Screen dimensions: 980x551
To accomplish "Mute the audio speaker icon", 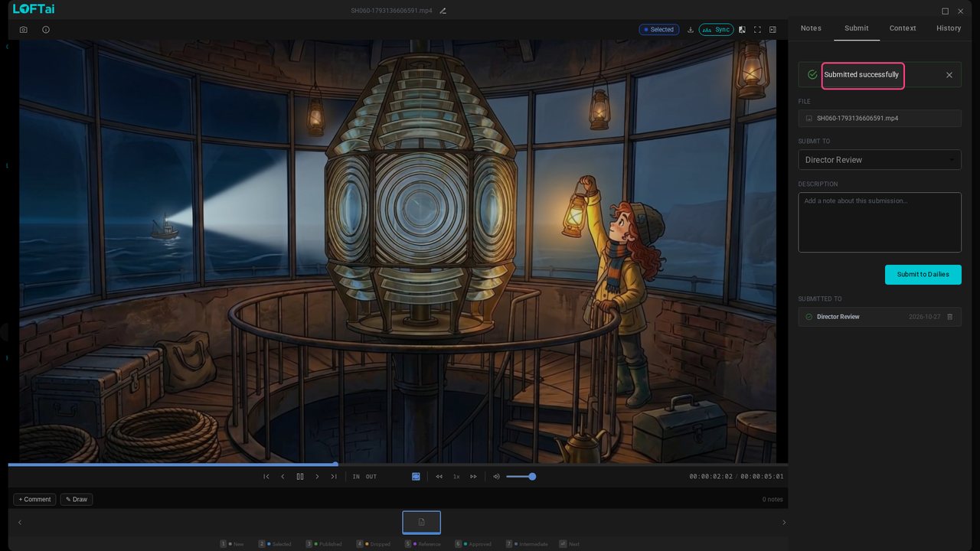I will click(x=496, y=477).
